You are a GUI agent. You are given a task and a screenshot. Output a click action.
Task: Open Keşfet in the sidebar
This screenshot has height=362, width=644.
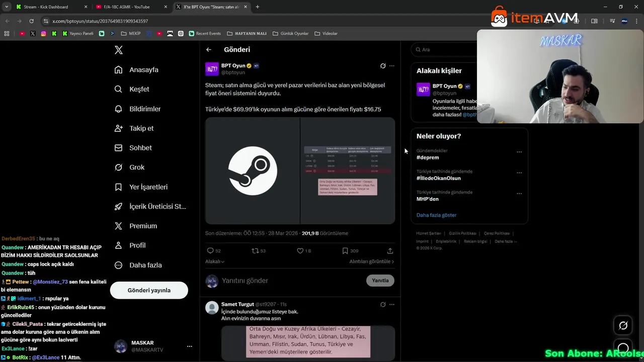(132, 89)
